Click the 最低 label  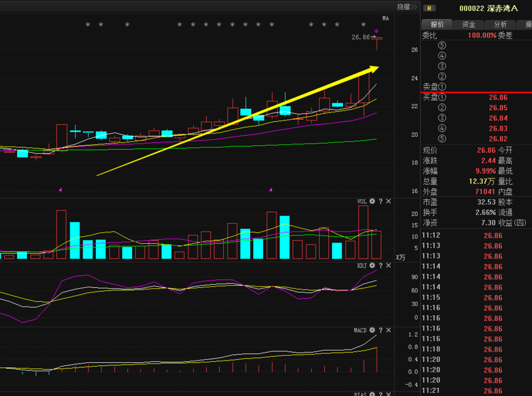click(505, 171)
